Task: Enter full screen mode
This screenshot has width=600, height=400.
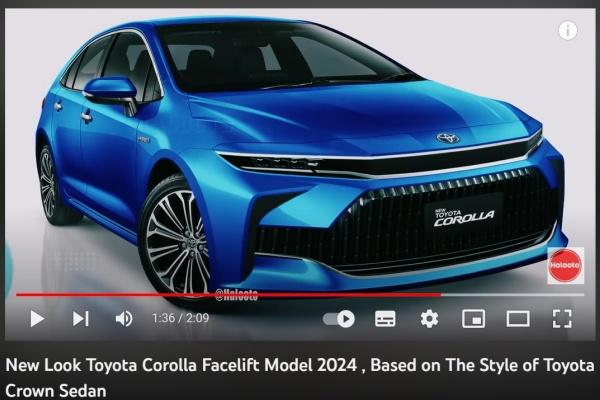Action: (x=562, y=318)
